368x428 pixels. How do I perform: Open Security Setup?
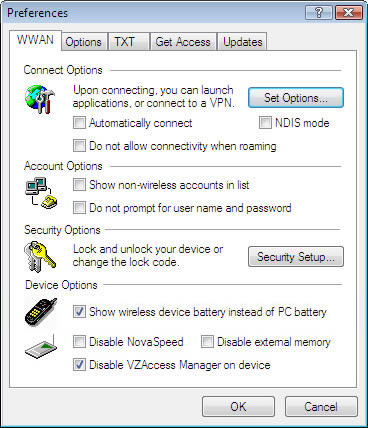(296, 257)
